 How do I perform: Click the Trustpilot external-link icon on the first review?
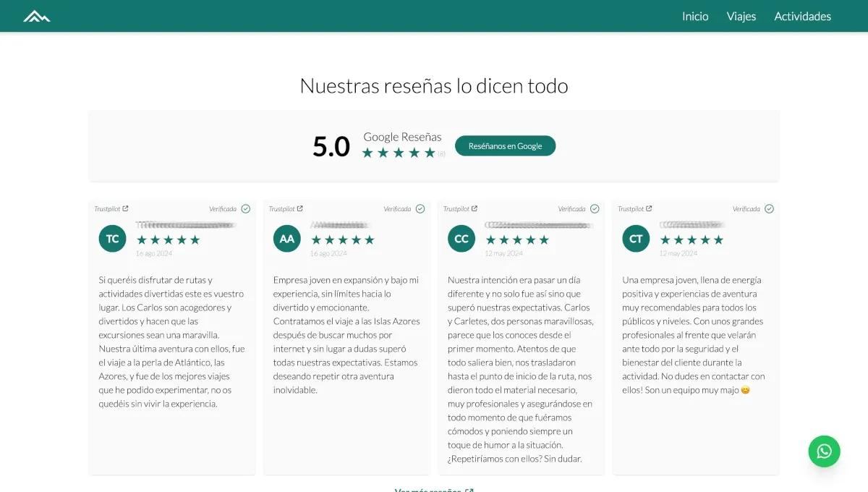coord(127,208)
